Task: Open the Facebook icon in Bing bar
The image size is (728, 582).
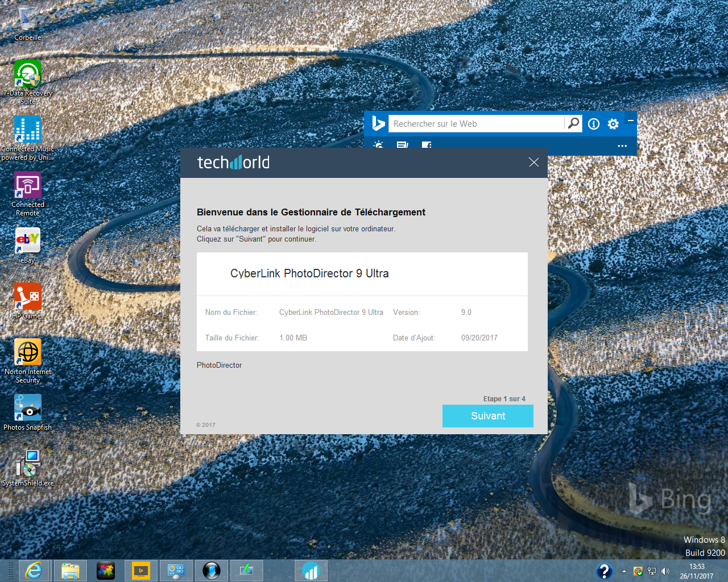Action: (x=427, y=145)
